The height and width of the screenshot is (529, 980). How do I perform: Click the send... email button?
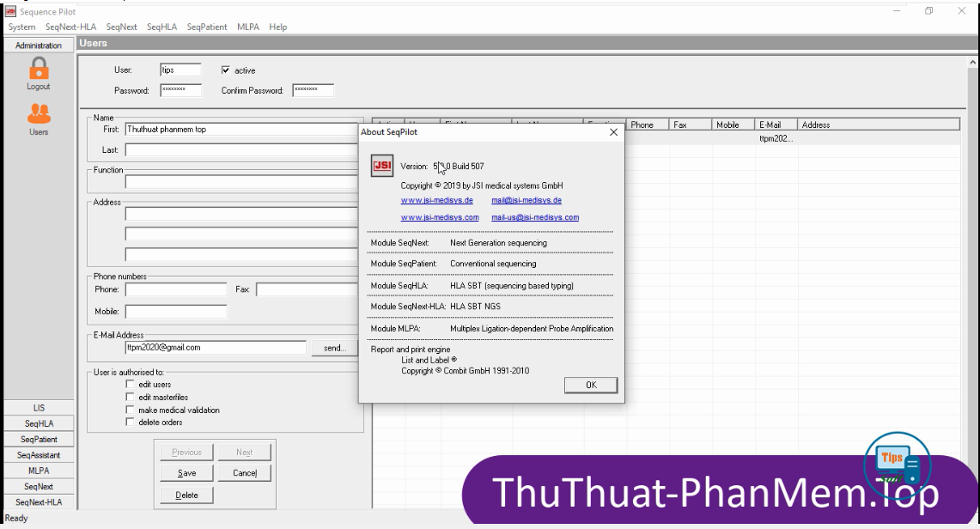click(x=335, y=348)
